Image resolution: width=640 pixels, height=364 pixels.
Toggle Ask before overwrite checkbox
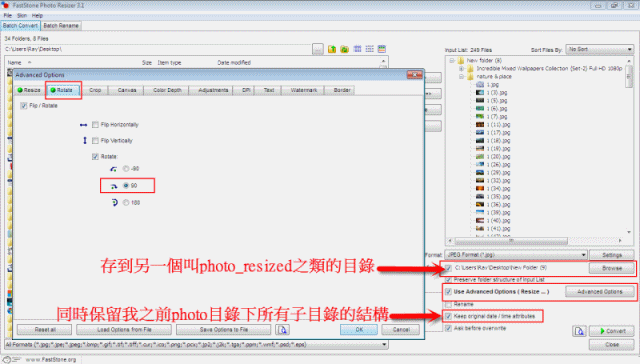[x=449, y=328]
